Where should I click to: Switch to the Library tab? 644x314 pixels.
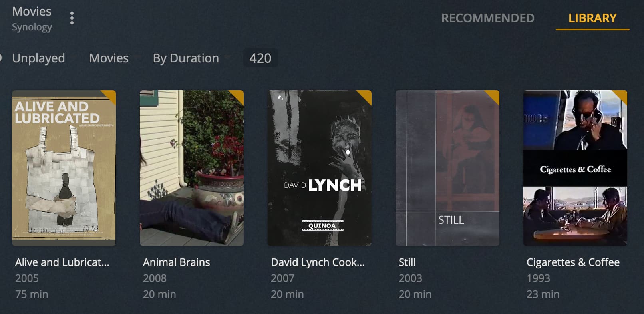point(592,18)
